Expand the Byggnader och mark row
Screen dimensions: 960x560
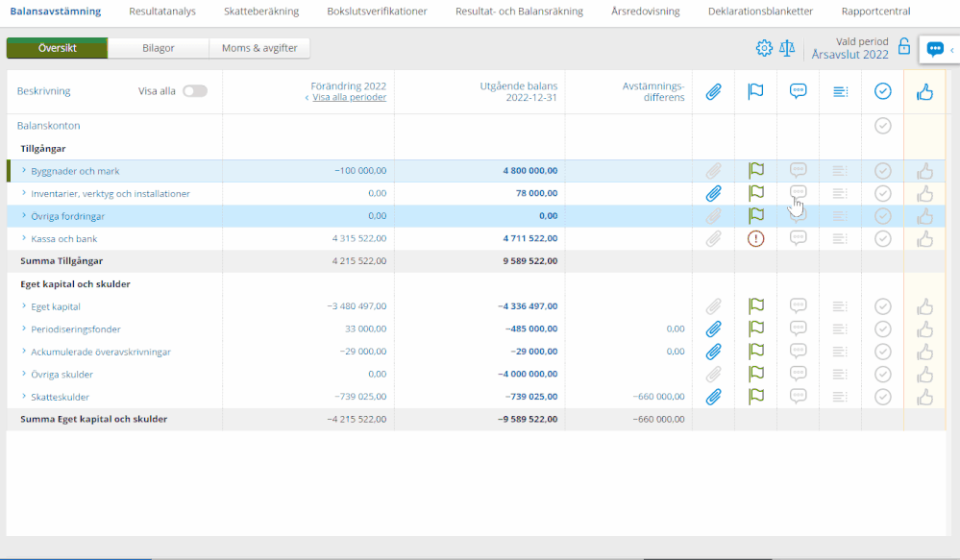pos(24,171)
